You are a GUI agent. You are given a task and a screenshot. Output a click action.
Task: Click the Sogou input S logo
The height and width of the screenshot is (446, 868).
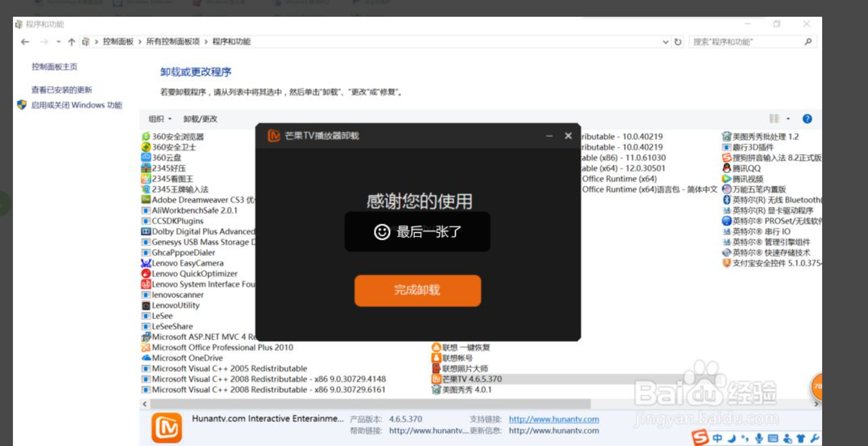(x=700, y=437)
